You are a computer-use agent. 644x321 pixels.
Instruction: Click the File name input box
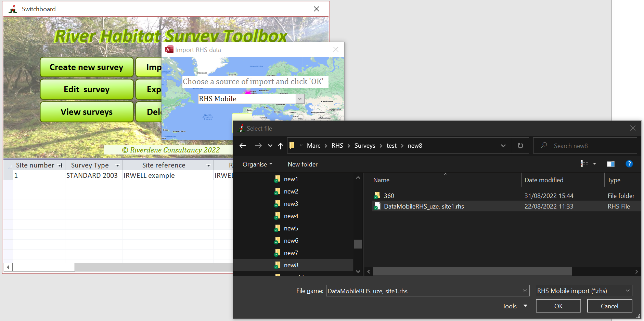[x=424, y=291]
